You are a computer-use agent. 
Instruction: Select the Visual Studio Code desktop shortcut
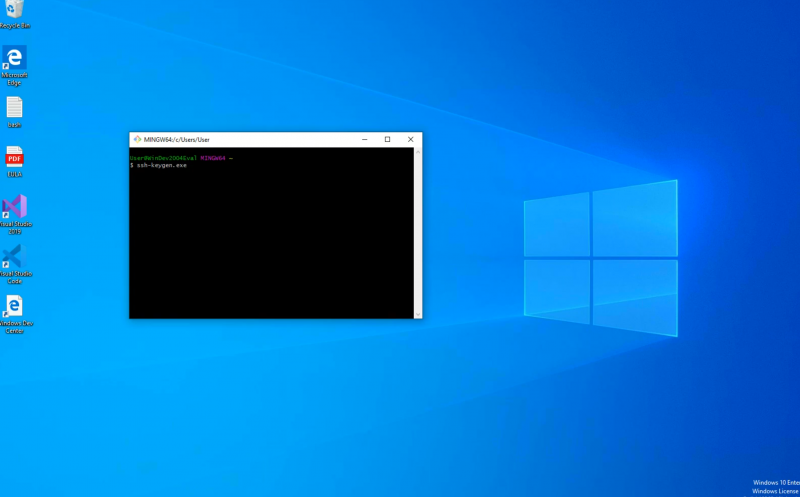tap(15, 264)
